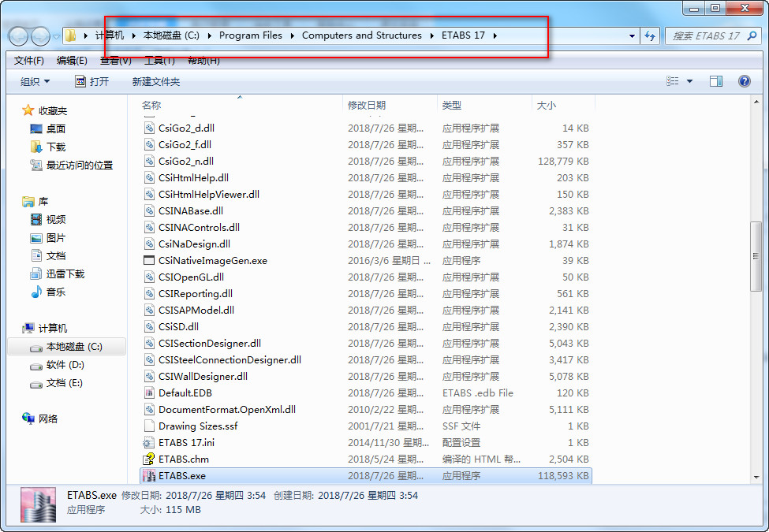Click the CsiGo2_d.dll file icon
Screen dimensions: 769x532
point(148,128)
